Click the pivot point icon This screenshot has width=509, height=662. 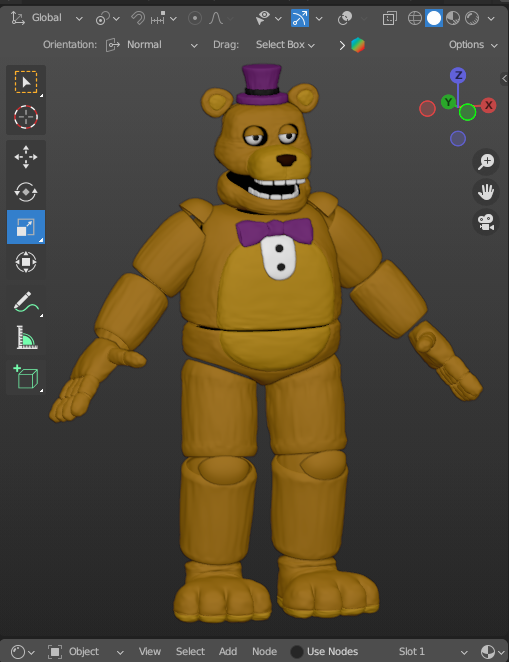[103, 18]
